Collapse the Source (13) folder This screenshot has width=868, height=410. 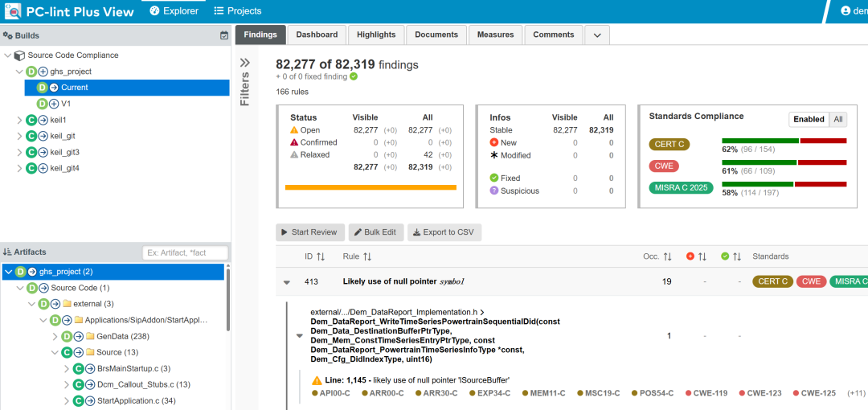click(55, 352)
